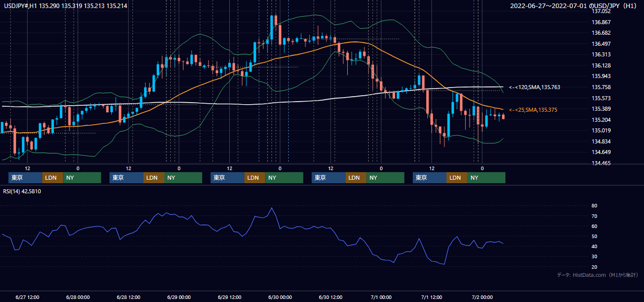
Task: Select the 6/29 12:00 date label
Action: click(230, 297)
